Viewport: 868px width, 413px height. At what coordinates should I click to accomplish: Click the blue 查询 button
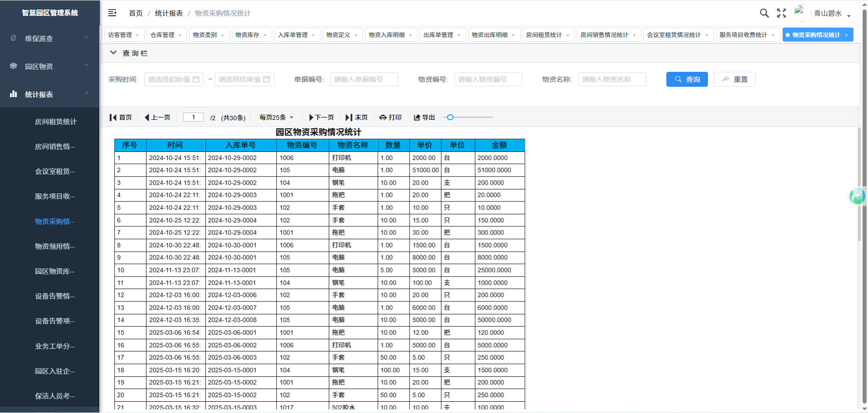687,79
